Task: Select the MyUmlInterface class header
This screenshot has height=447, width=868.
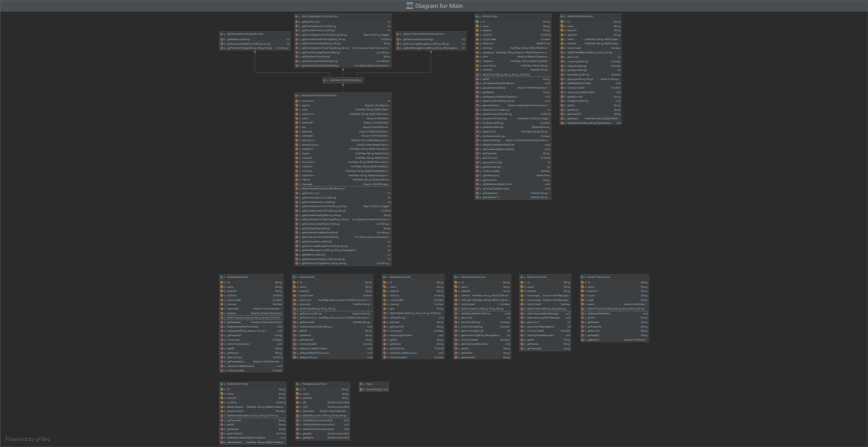Action: (x=237, y=384)
